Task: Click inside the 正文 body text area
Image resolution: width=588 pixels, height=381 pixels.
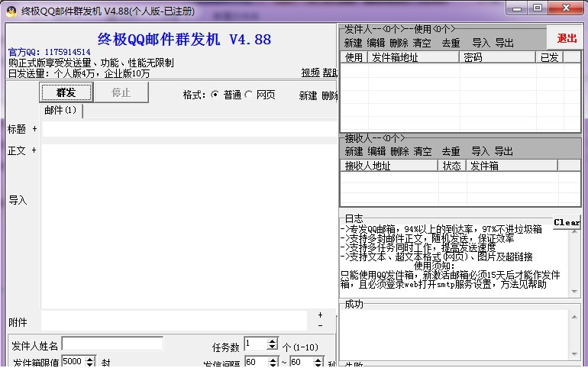Action: pos(189,226)
